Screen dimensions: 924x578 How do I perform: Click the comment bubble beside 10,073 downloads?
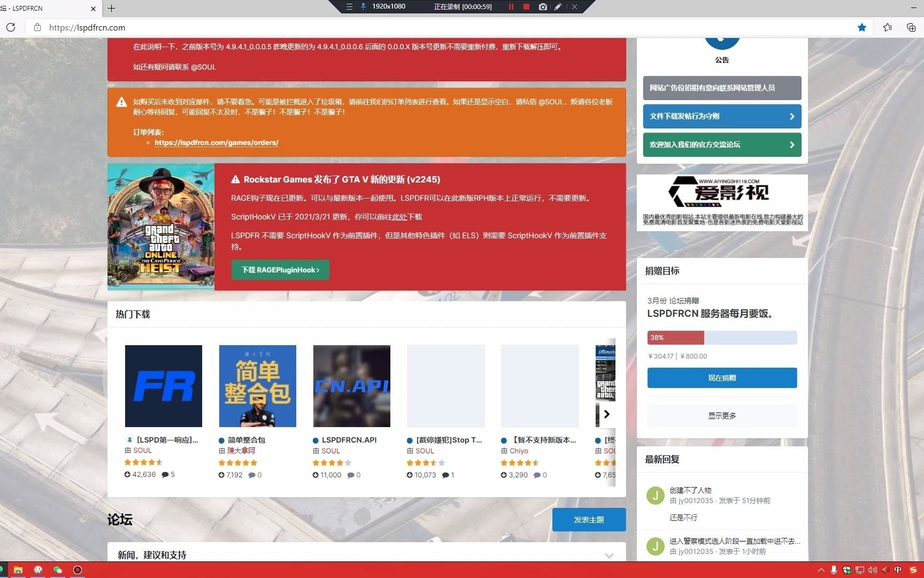click(445, 475)
